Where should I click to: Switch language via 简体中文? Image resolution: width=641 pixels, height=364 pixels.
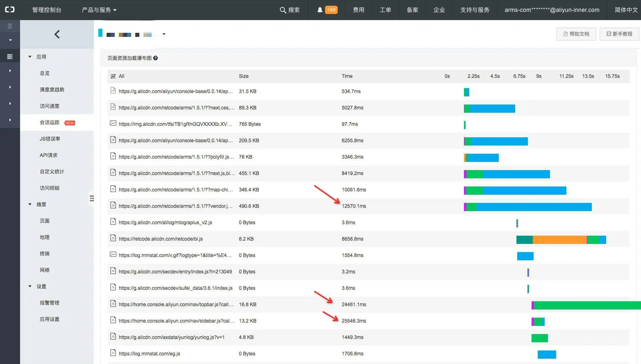[626, 10]
